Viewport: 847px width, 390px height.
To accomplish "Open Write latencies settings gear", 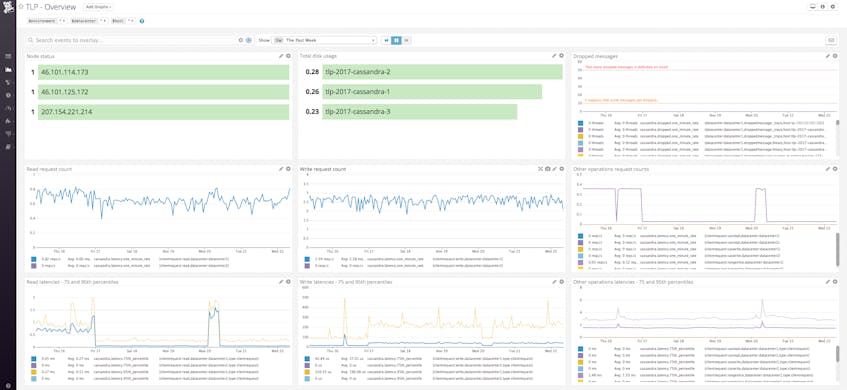I will coord(561,282).
